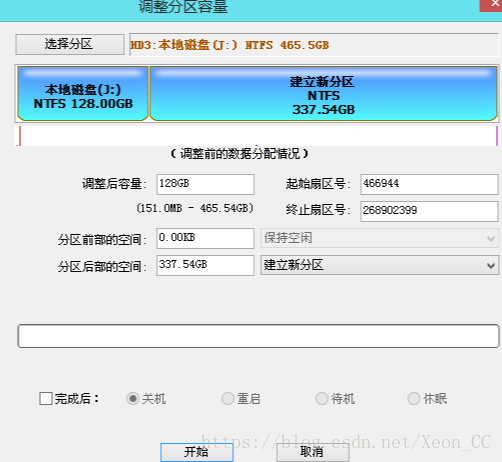Enable the 完成后 checkbox
Viewport: 502px width, 462px height.
point(46,398)
